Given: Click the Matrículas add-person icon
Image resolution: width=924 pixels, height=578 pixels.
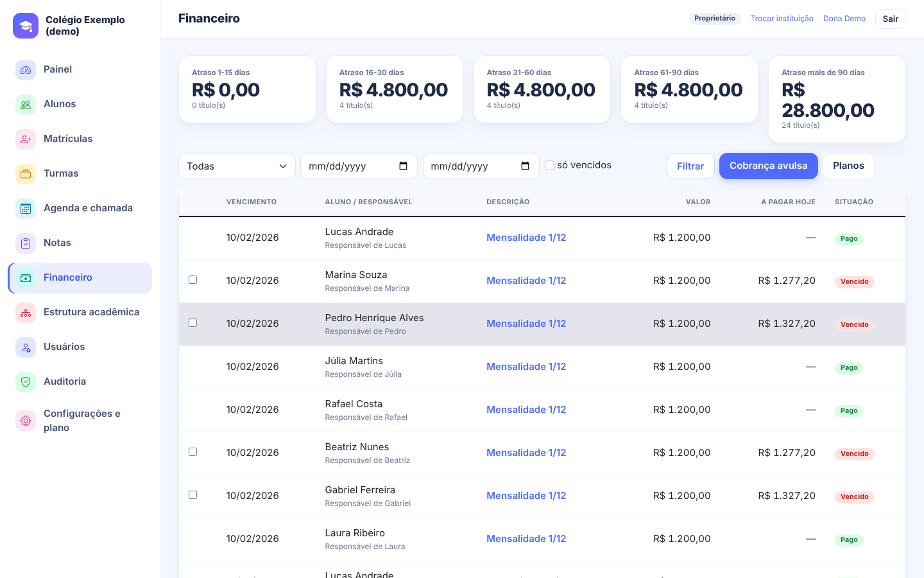Looking at the screenshot, I should click(26, 139).
